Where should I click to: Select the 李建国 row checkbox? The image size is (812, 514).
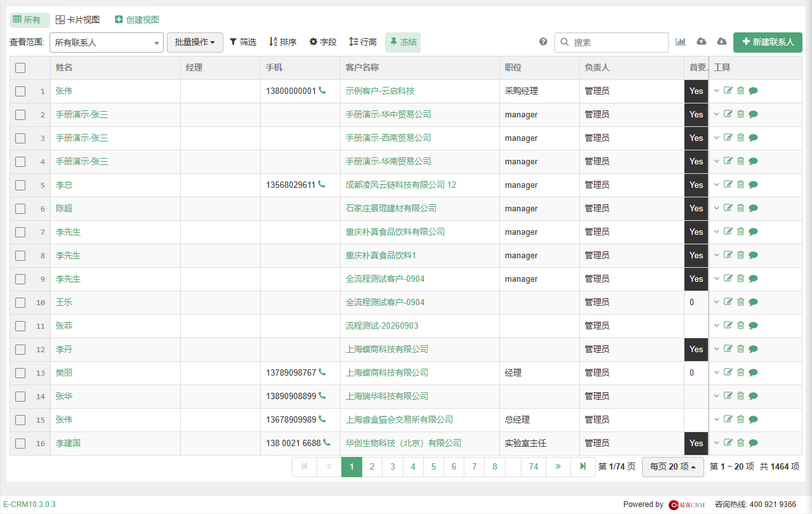pos(20,444)
